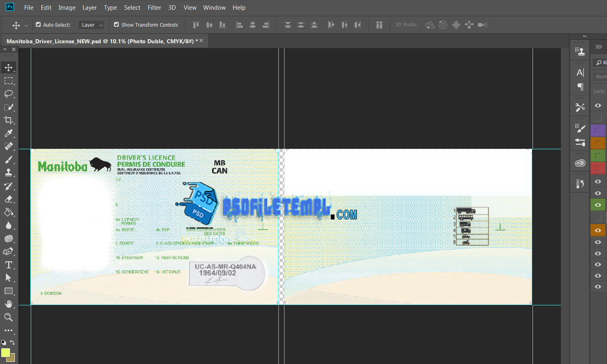607x364 pixels.
Task: Hide the orange-highlighted layer with eye icon
Action: (598, 230)
